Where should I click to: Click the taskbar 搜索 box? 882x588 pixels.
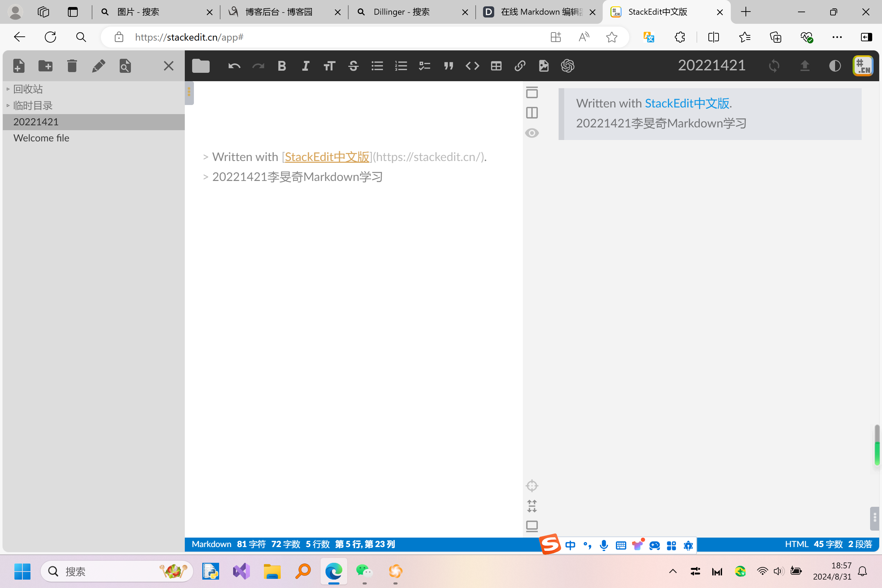tap(117, 572)
